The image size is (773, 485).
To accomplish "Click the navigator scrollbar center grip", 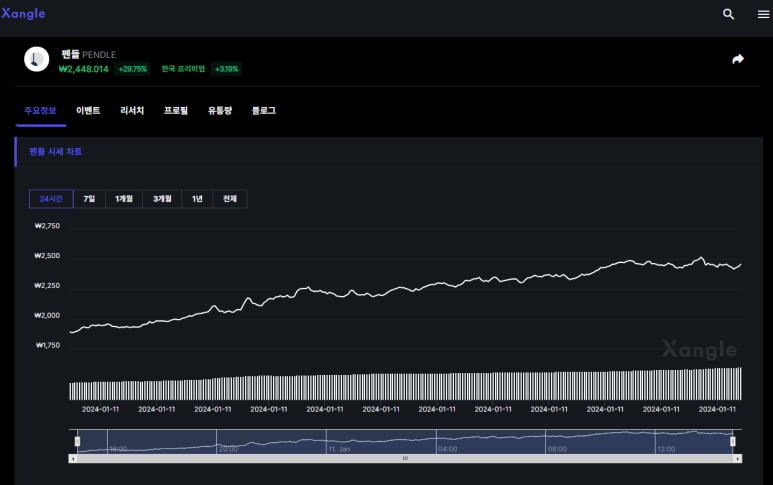I will click(x=405, y=458).
